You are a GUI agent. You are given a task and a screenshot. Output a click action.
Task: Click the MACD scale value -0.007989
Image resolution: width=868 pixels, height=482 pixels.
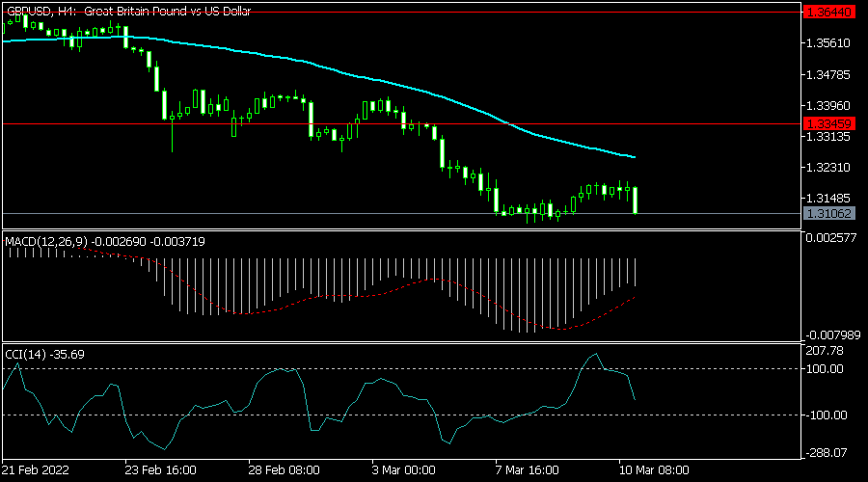coord(832,335)
